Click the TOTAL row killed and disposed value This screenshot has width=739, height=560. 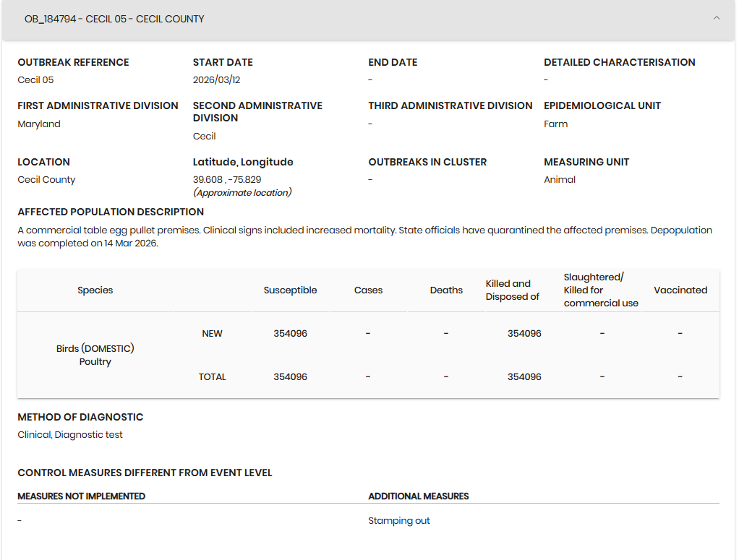(524, 377)
